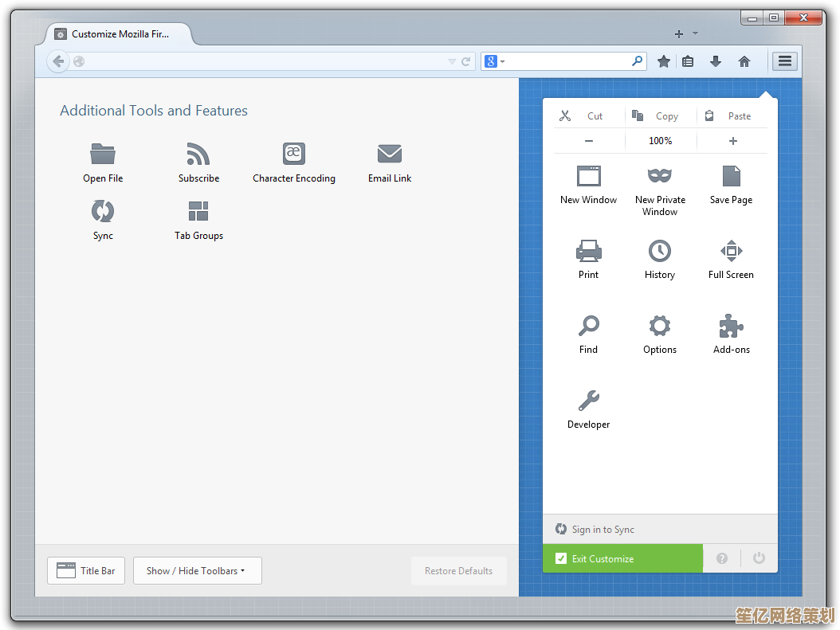The image size is (840, 630).
Task: Select the Email Link envelope icon
Action: coord(390,154)
